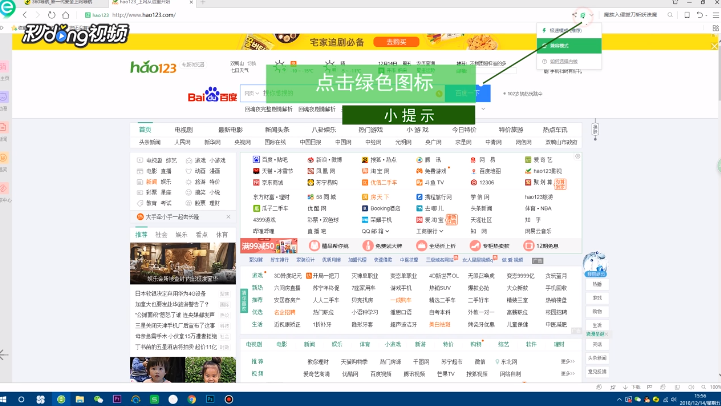Open Adobe Premiere from the taskbar
The image size is (721, 406).
pos(117,399)
